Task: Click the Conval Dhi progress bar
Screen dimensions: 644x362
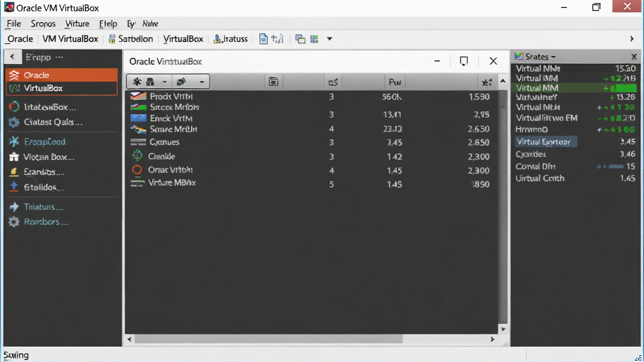Action: pos(616,167)
